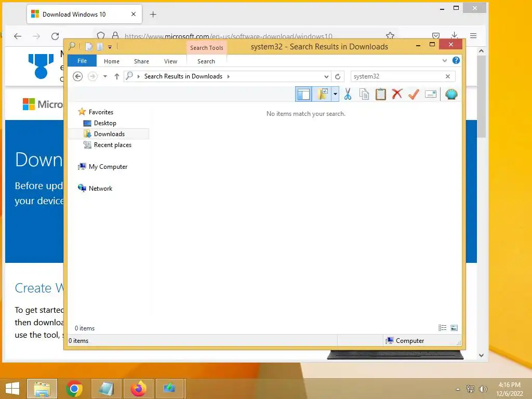Open the Windows Start button

[12, 388]
